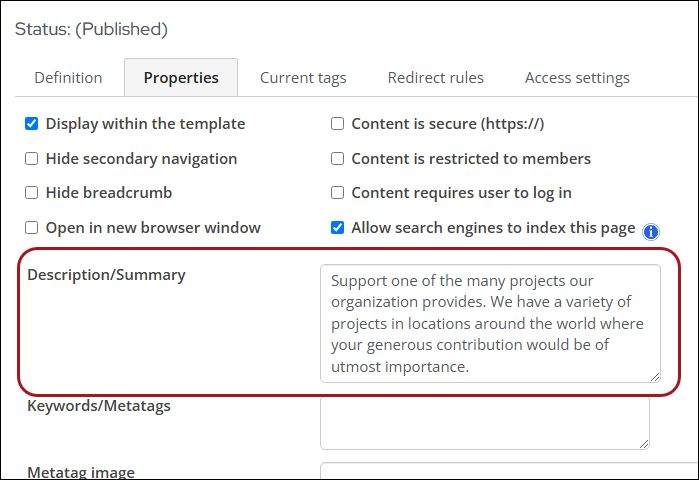Image resolution: width=699 pixels, height=480 pixels.
Task: Uncheck Allow search engines to index this page
Action: pos(337,227)
